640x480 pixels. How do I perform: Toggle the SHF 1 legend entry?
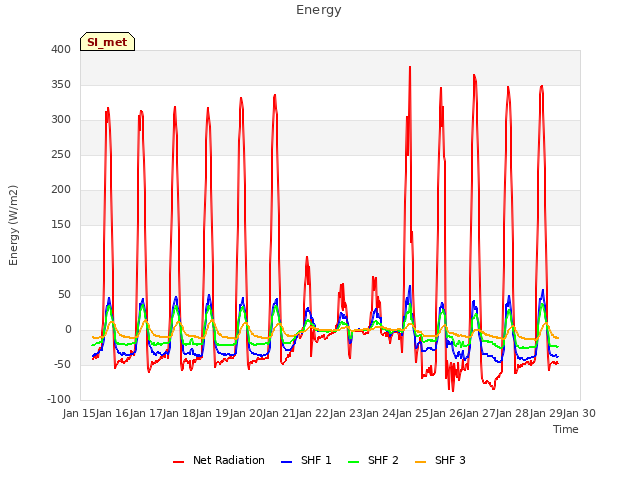(x=306, y=460)
